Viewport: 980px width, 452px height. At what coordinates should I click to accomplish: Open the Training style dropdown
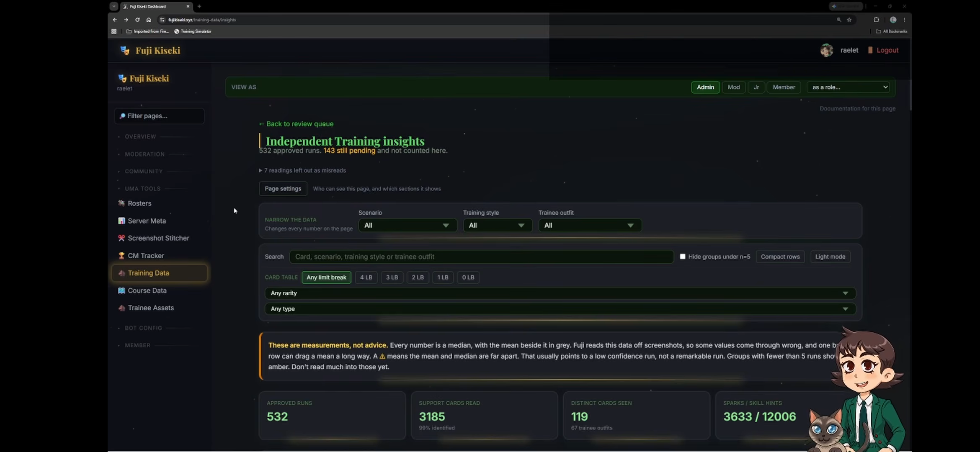pos(498,225)
